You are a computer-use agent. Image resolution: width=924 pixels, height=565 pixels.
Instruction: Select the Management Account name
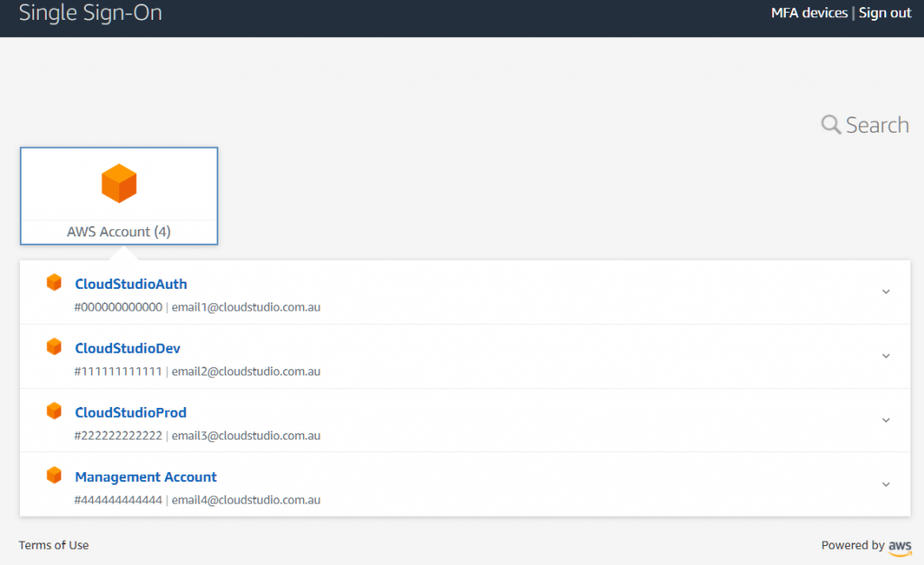coord(145,477)
